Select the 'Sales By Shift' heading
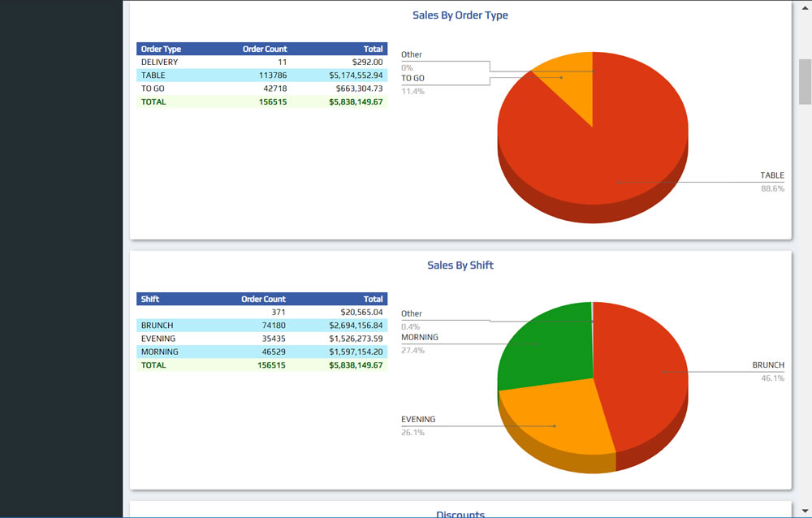 (x=460, y=265)
